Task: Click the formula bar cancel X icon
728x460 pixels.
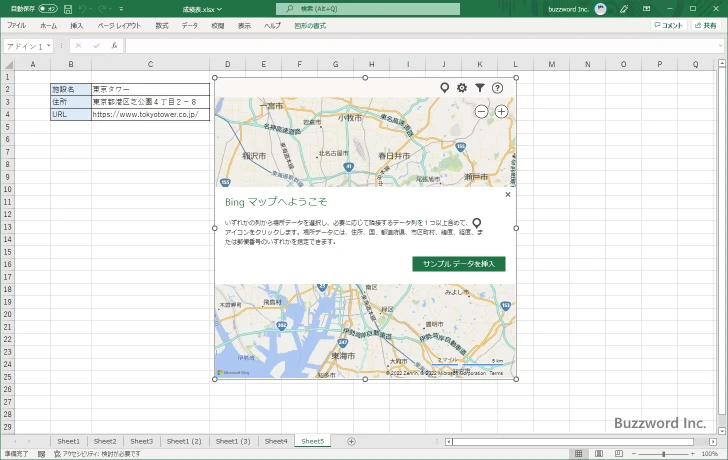Action: coord(78,45)
